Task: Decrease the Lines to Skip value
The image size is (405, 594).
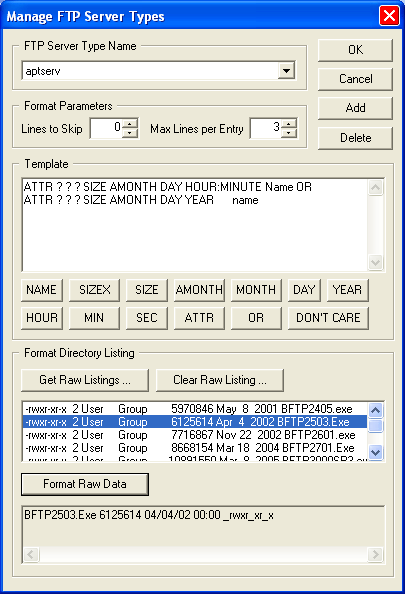Action: (130, 133)
